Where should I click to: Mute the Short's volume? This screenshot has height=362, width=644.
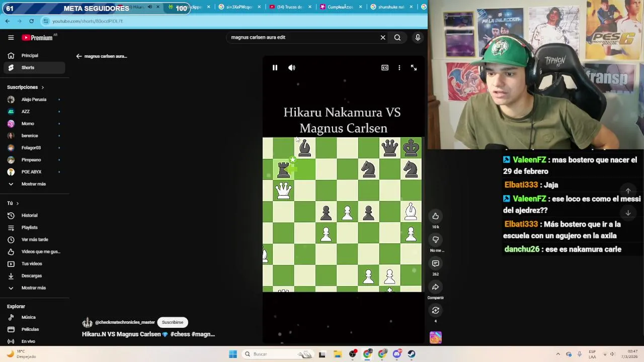[292, 67]
